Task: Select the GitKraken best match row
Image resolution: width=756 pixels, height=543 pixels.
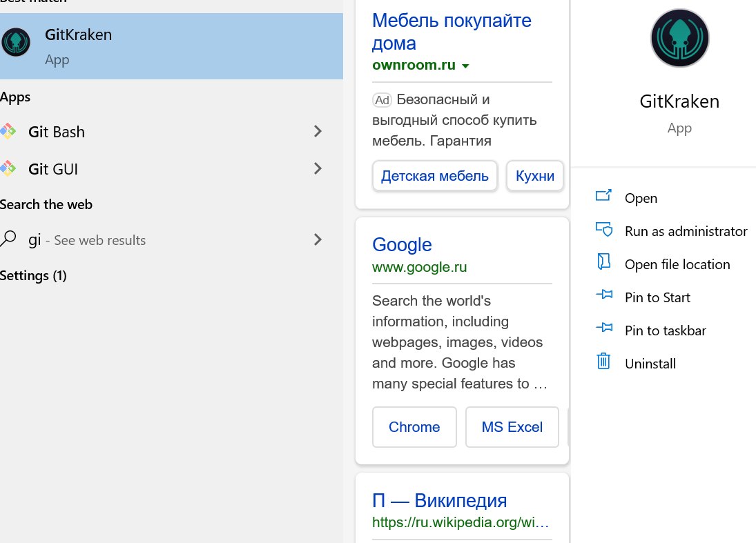Action: (x=171, y=46)
